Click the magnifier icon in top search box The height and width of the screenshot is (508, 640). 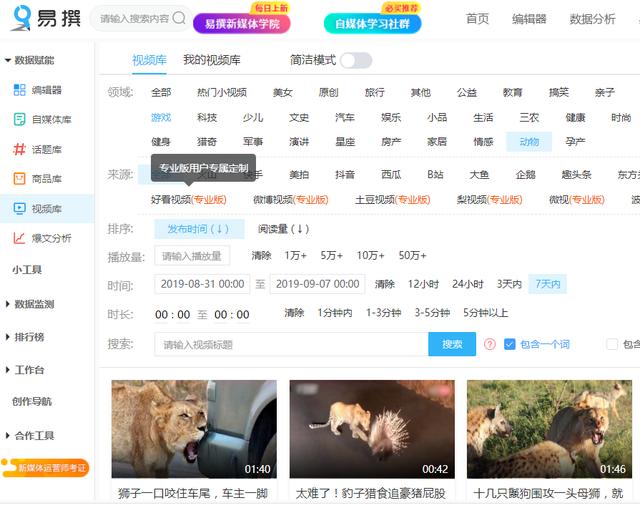click(x=179, y=18)
